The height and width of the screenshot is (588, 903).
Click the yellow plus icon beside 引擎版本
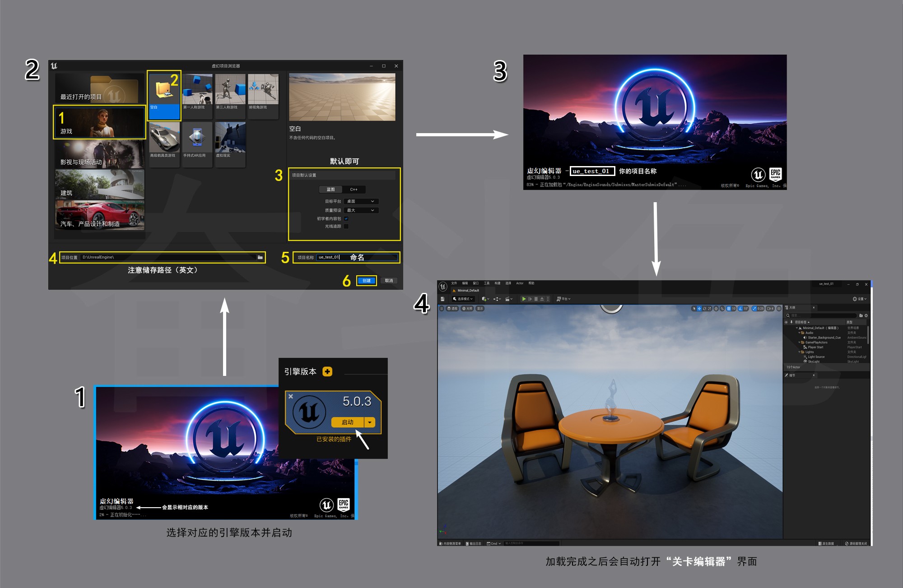click(x=327, y=371)
